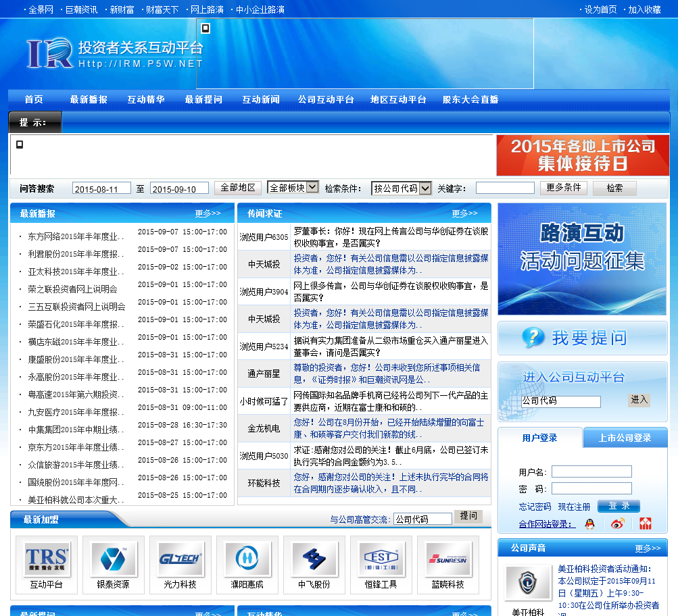This screenshot has height=616, width=678.
Task: Open 最新提问 navigation item
Action: (x=203, y=100)
